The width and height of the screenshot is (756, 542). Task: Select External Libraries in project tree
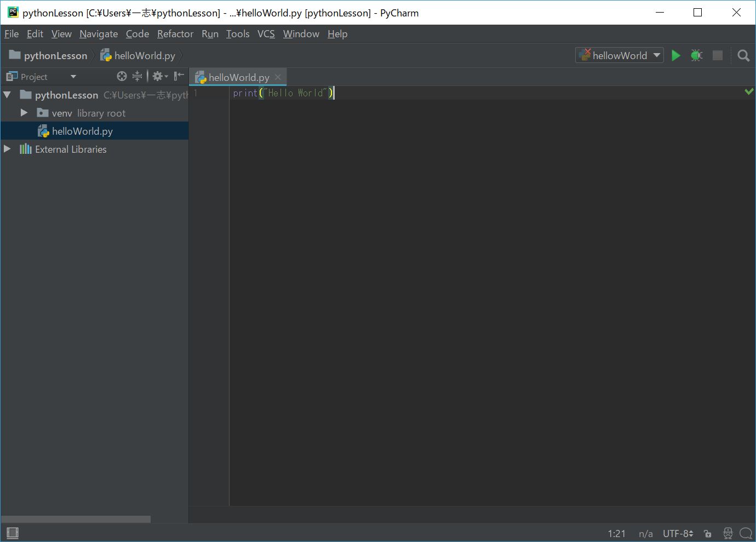pyautogui.click(x=94, y=149)
